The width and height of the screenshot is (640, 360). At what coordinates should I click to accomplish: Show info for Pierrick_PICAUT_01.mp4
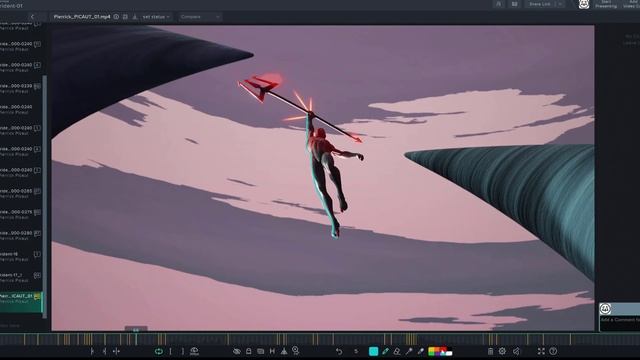[116, 17]
